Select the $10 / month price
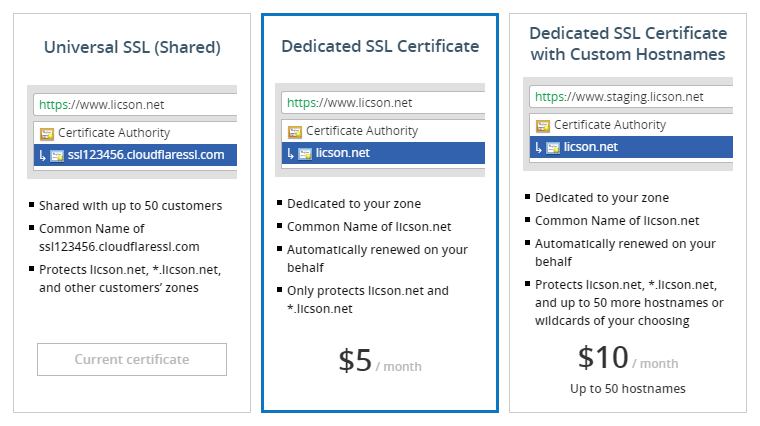760x426 pixels. point(628,358)
